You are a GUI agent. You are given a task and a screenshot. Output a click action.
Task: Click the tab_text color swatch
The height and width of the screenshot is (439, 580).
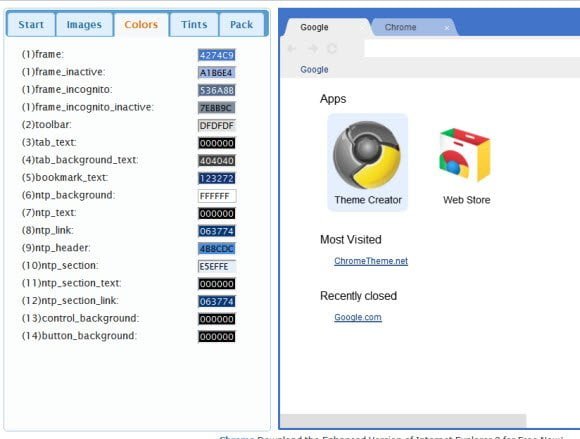[x=217, y=143]
